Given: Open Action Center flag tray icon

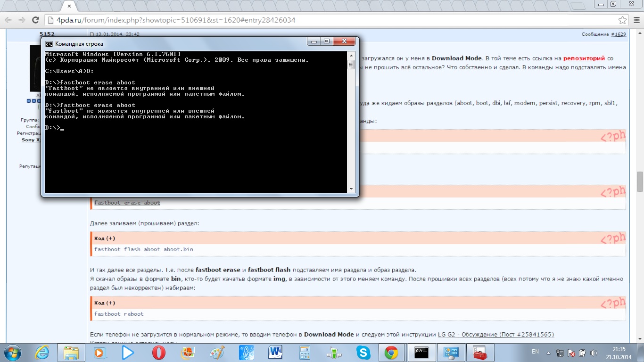Looking at the screenshot, I should [x=571, y=353].
